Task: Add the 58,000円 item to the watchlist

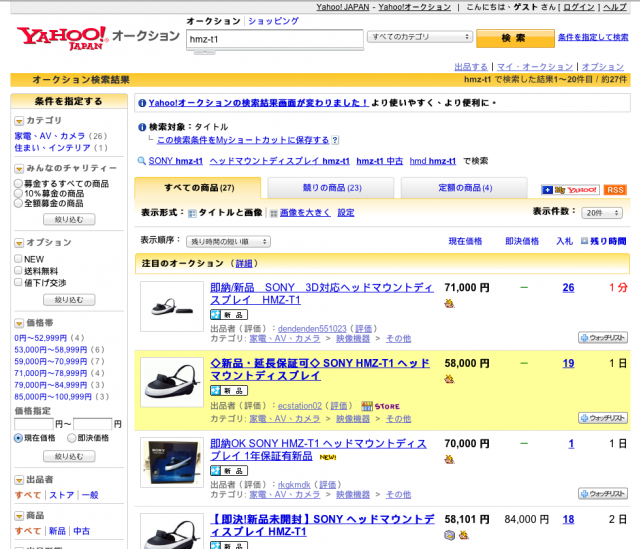Action: click(603, 418)
